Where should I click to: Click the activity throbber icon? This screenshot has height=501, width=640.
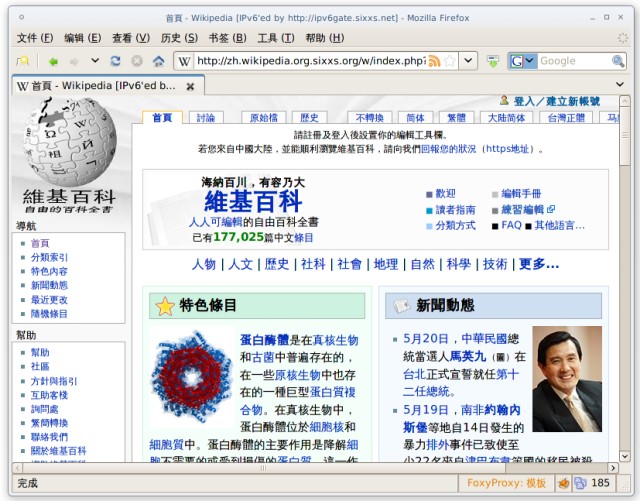(622, 38)
